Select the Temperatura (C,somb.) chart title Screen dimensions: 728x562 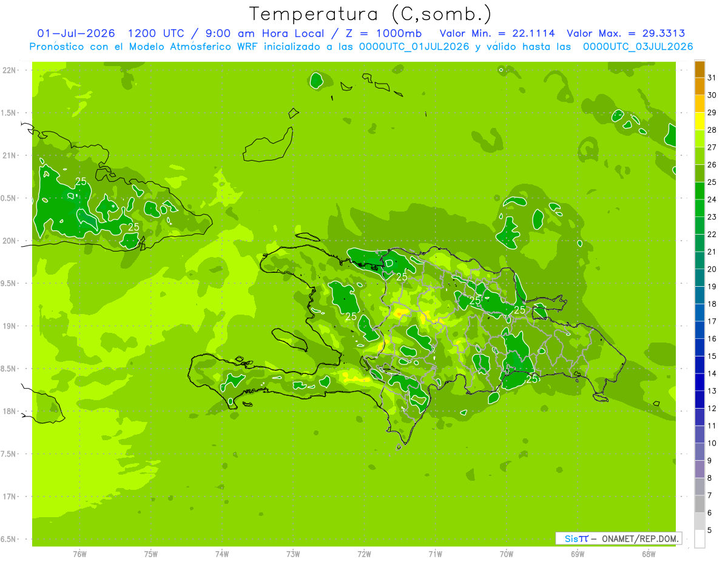(x=370, y=13)
